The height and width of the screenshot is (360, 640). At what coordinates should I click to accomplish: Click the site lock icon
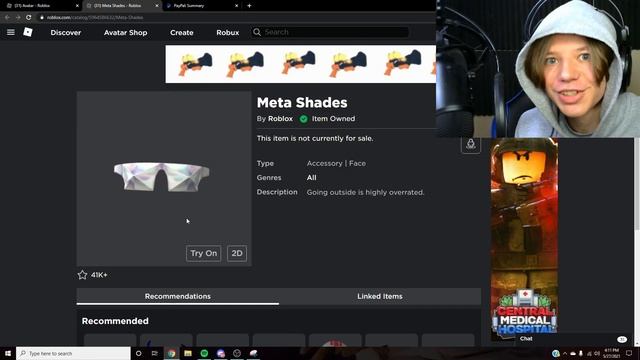(42, 18)
